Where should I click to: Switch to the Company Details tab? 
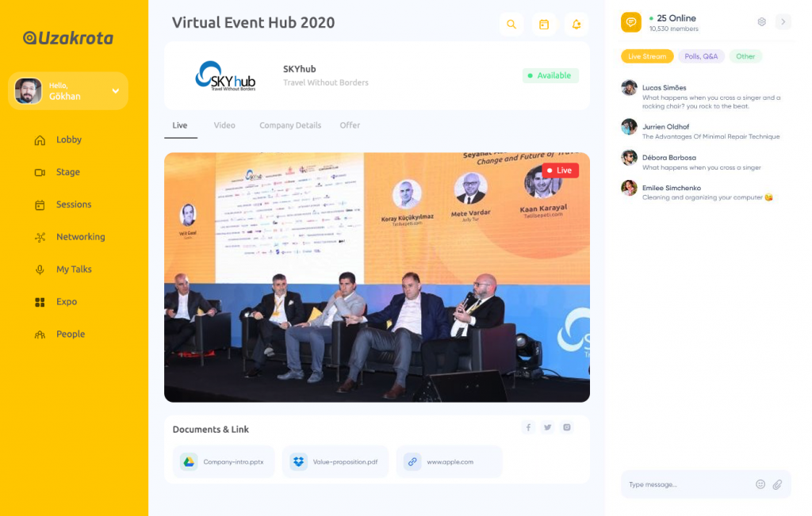(290, 125)
